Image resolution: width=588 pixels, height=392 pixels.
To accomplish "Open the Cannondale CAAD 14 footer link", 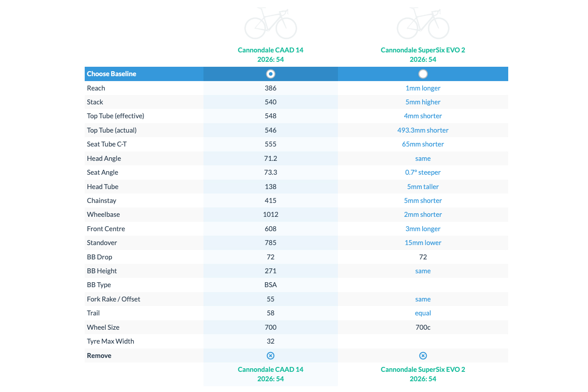I will pos(271,374).
